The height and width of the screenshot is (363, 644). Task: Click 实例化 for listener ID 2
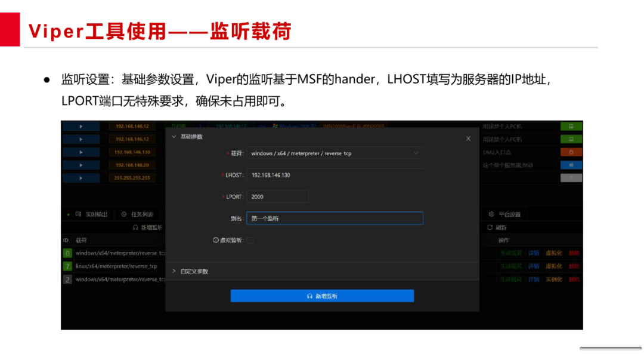(x=553, y=279)
